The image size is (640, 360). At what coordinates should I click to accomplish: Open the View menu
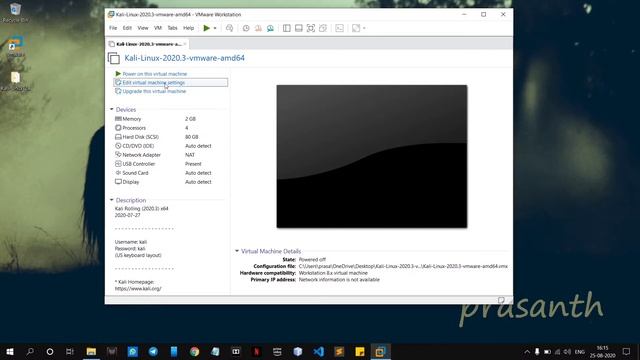(x=143, y=28)
